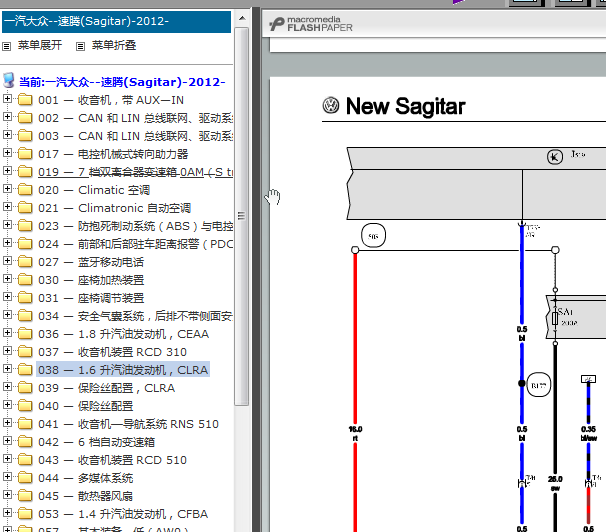Click the 一汽大众 速腾 Sagitar 2012 title bar
606x532 pixels.
coord(116,21)
